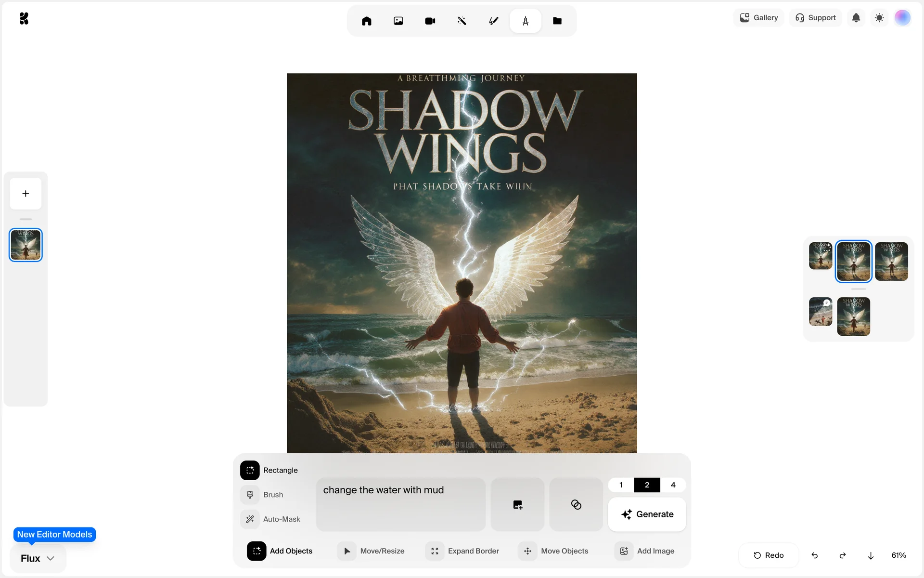
Task: Open the folder icon in top navigation
Action: click(557, 21)
